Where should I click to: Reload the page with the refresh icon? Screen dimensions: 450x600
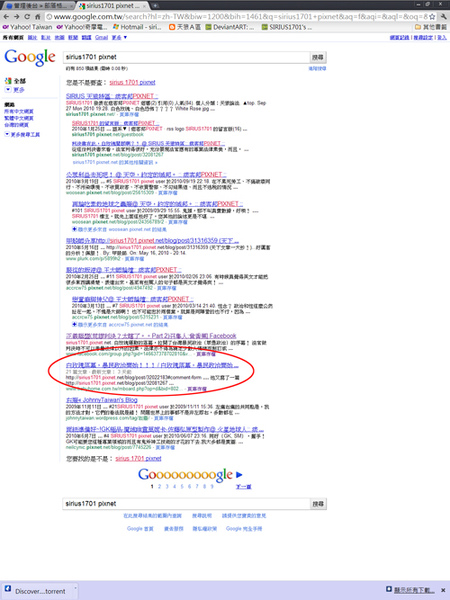tap(27, 17)
